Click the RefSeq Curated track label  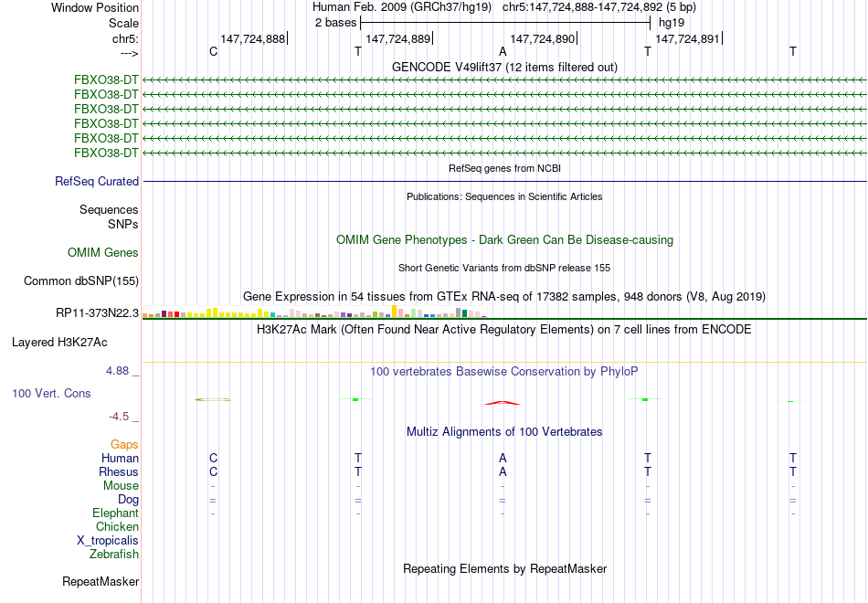tap(97, 181)
